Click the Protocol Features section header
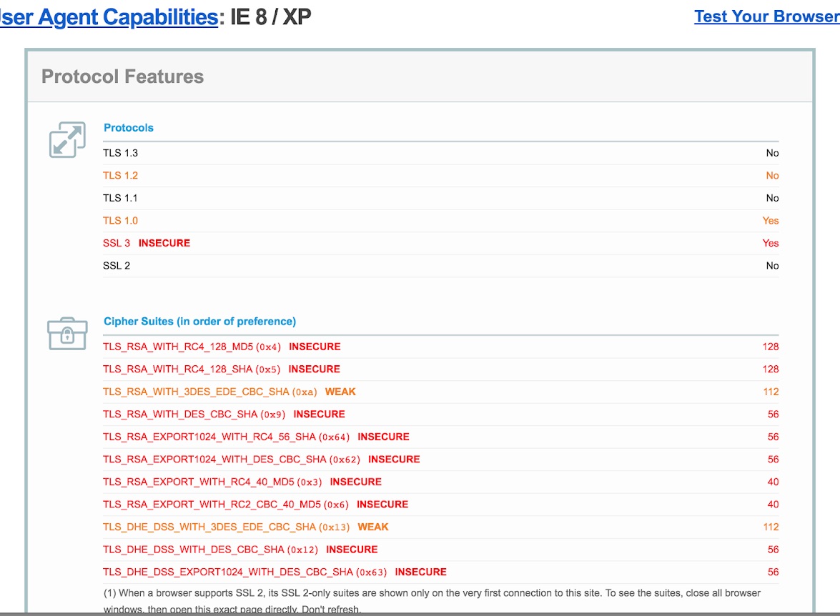This screenshot has width=840, height=616. 122,77
